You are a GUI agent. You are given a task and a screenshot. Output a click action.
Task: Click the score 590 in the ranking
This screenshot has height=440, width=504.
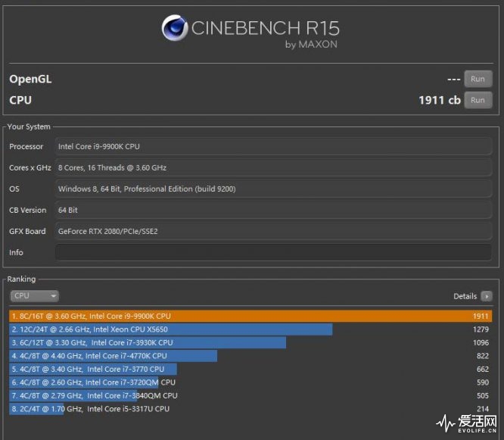pyautogui.click(x=483, y=382)
